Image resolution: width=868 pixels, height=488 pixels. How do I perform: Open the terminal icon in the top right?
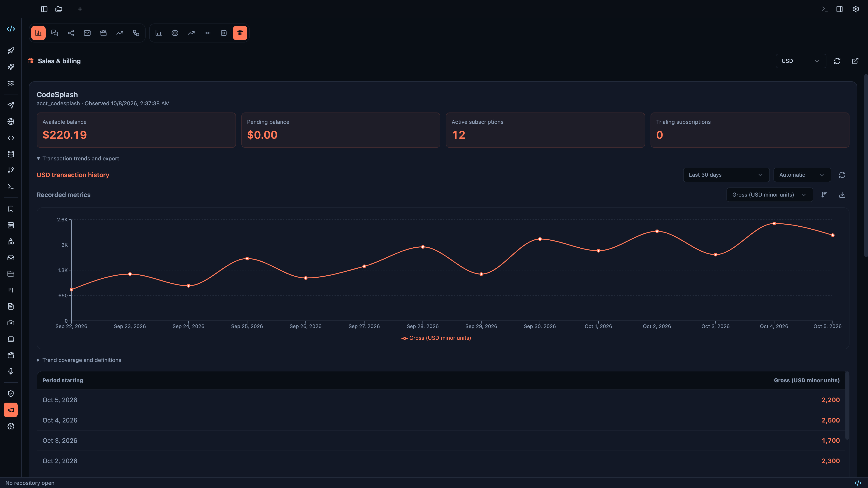pyautogui.click(x=825, y=9)
